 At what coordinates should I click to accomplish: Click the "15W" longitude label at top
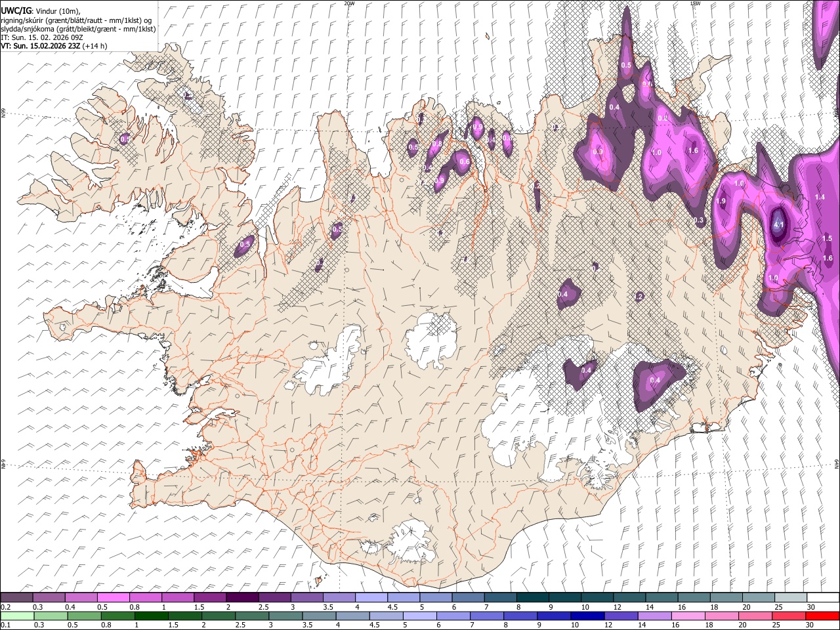(695, 3)
